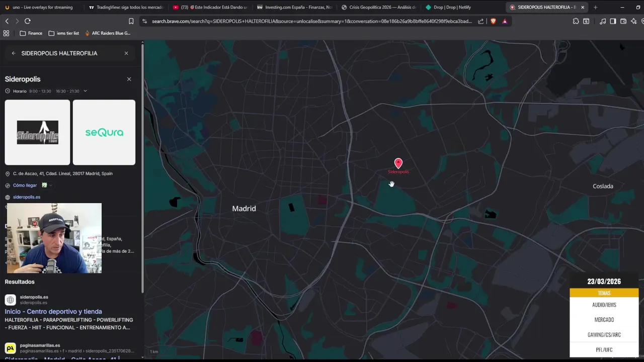
Task: Open the Inicio - Centro deportivo y tienda result
Action: (x=53, y=312)
